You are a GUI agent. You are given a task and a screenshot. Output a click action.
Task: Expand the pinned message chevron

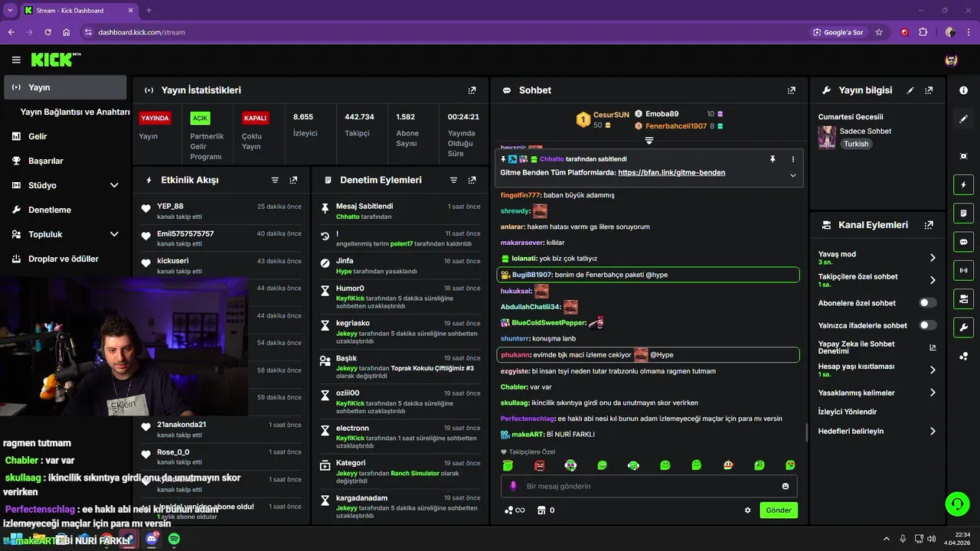coord(792,175)
